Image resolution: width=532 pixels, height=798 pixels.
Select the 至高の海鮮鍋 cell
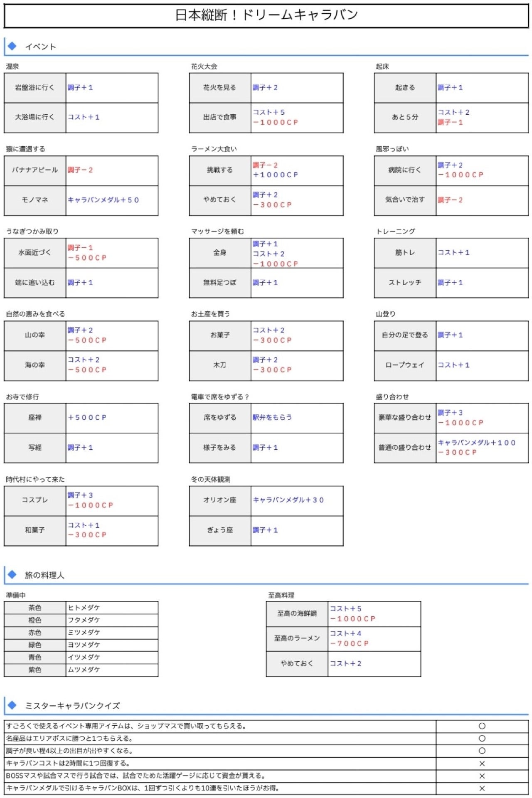[x=297, y=614]
